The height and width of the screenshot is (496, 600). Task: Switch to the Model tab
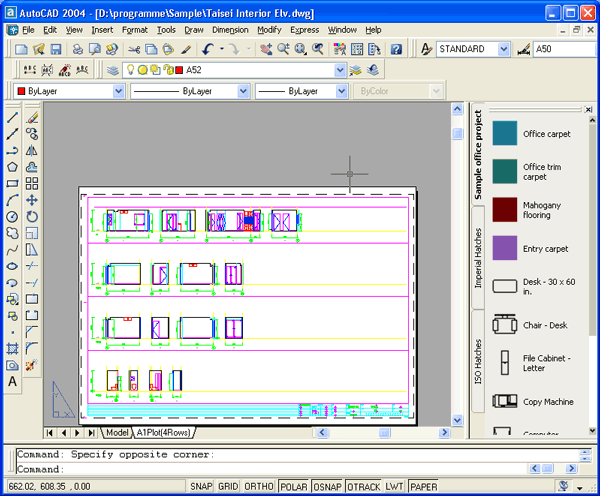pos(117,433)
